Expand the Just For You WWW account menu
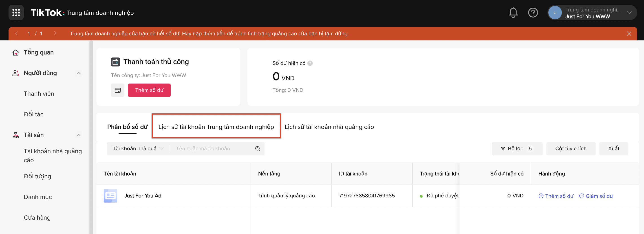 pos(629,13)
